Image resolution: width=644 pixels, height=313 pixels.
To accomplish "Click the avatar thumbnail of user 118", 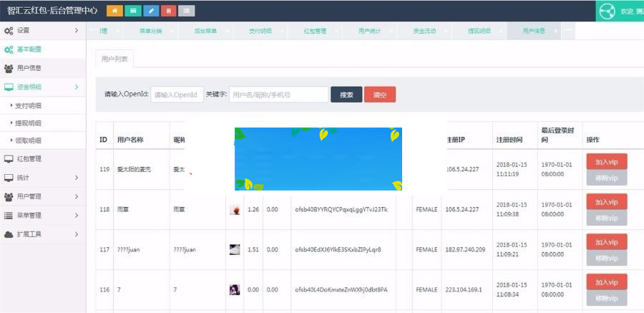I will click(x=234, y=209).
